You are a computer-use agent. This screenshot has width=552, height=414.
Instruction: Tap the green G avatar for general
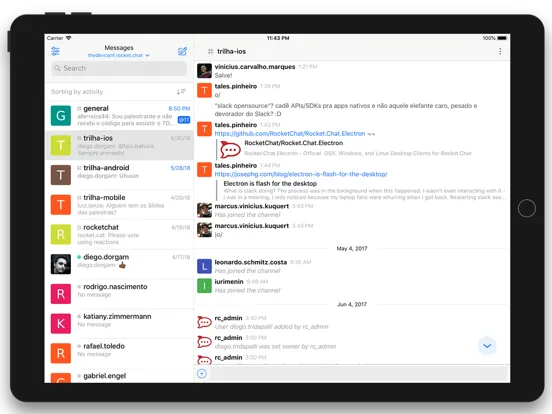click(61, 115)
